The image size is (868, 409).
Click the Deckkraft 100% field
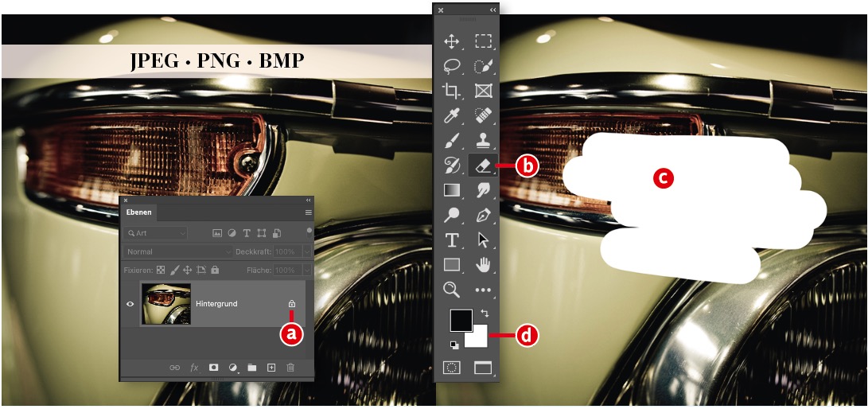(x=289, y=251)
